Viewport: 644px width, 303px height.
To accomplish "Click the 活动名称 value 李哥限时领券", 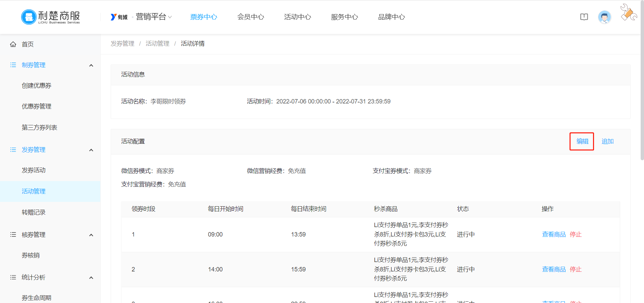I will coord(168,101).
